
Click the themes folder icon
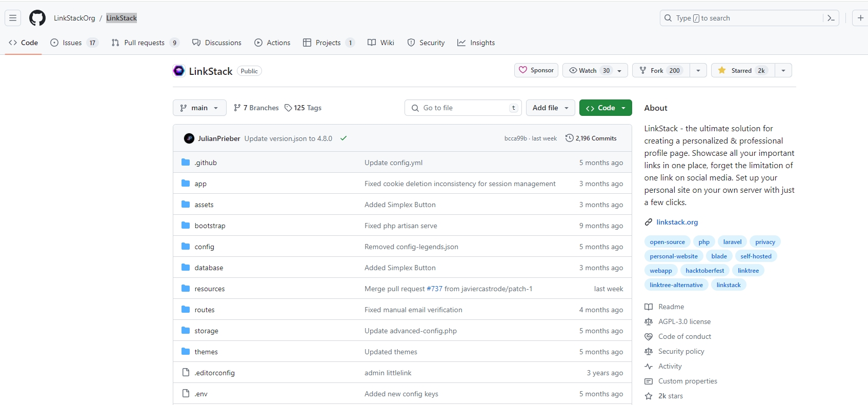click(x=186, y=352)
